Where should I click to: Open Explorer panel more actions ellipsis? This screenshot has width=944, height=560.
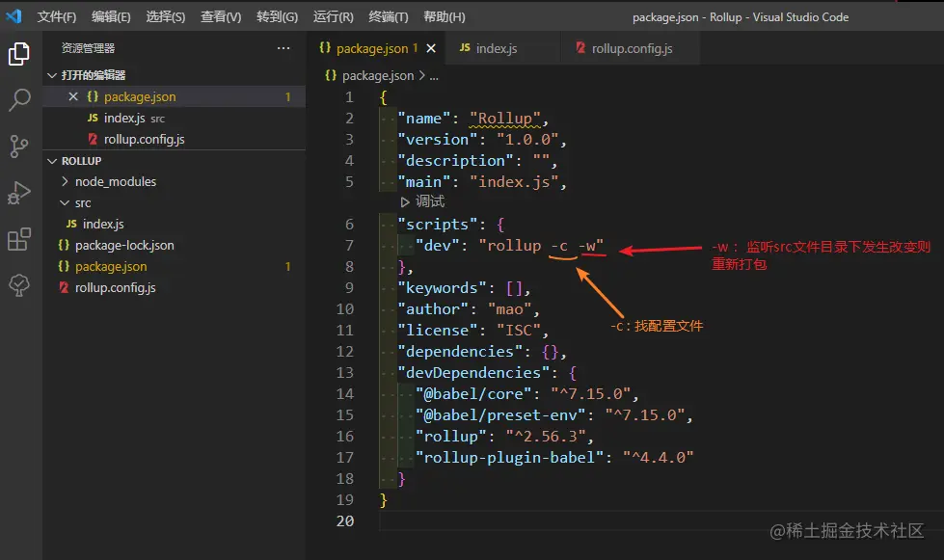[x=283, y=48]
